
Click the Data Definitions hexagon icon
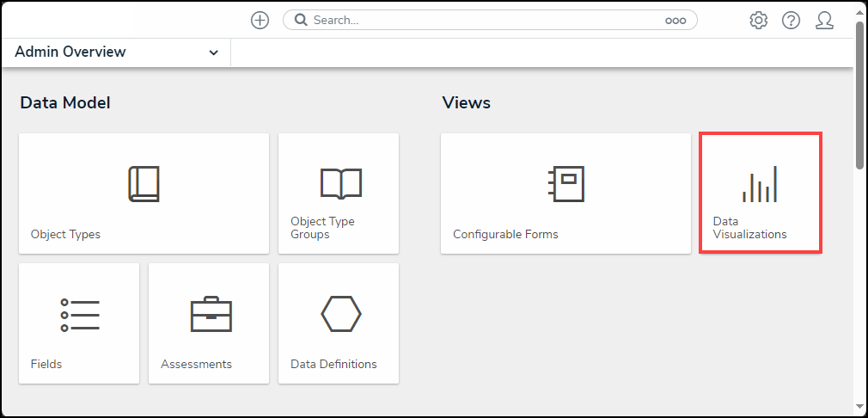(340, 314)
